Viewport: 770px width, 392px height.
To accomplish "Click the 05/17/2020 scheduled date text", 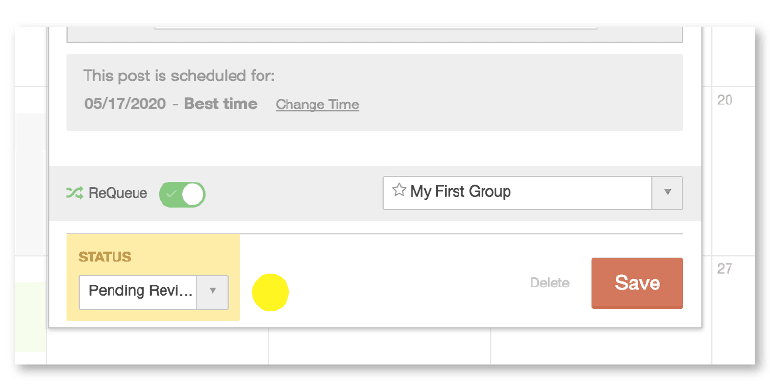I will 125,104.
